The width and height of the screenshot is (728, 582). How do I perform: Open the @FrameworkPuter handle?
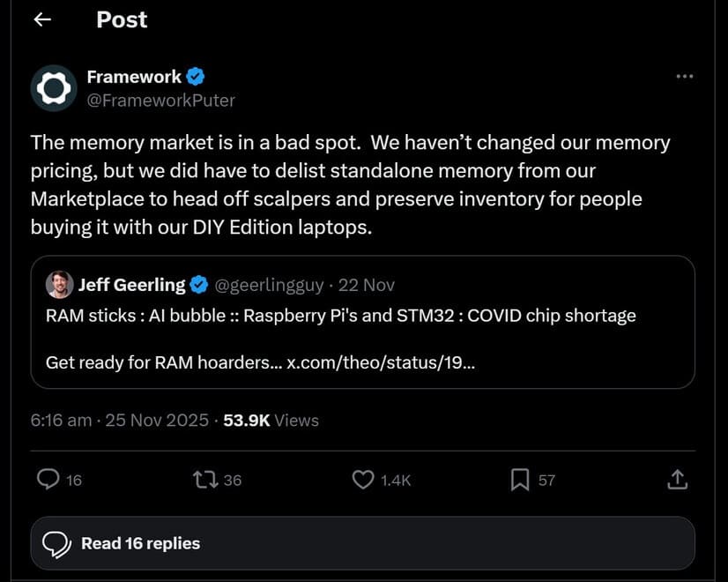point(160,101)
